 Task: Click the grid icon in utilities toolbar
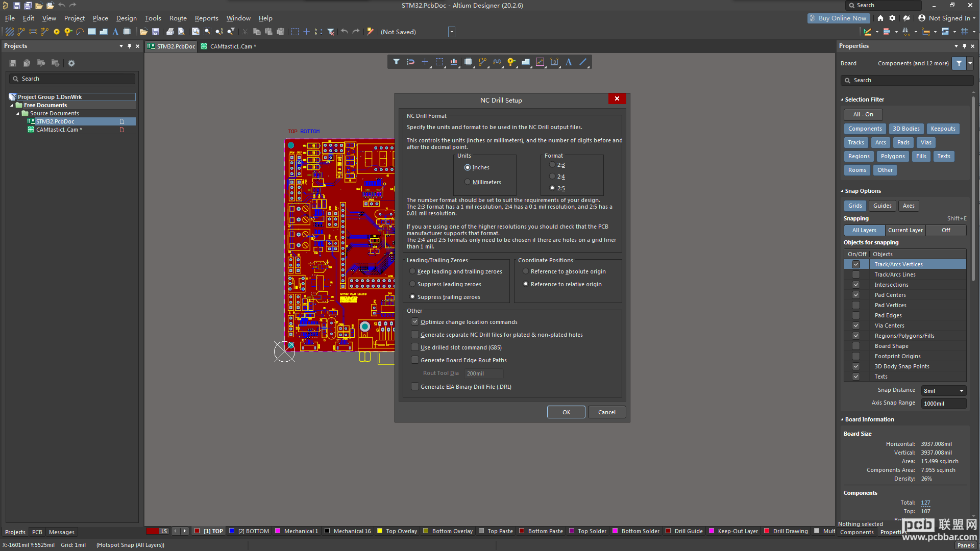pos(965,32)
